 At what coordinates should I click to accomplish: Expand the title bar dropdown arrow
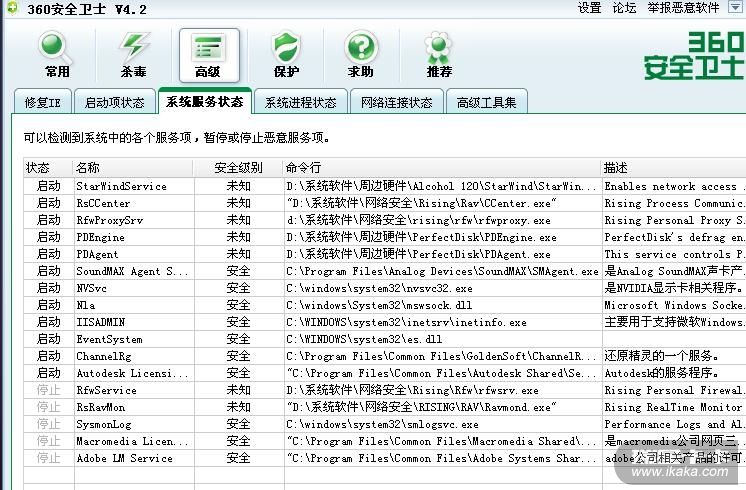pos(736,7)
